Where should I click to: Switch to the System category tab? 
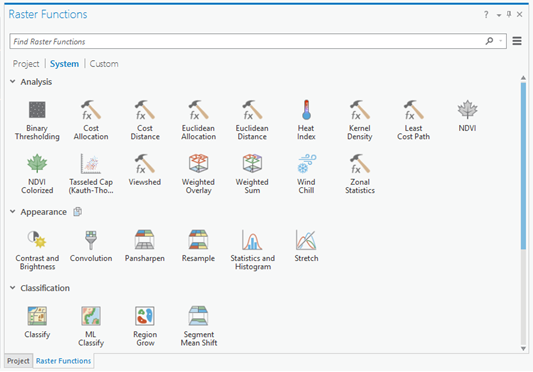[x=64, y=64]
